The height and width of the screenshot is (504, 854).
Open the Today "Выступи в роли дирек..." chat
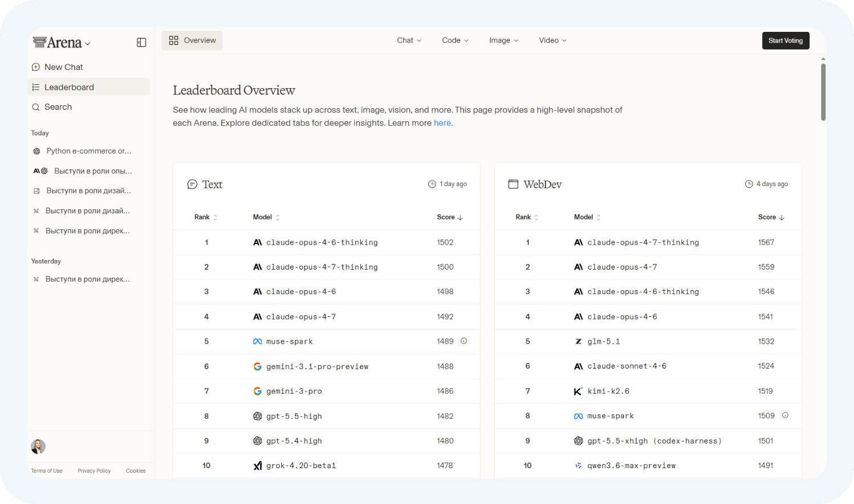(89, 231)
